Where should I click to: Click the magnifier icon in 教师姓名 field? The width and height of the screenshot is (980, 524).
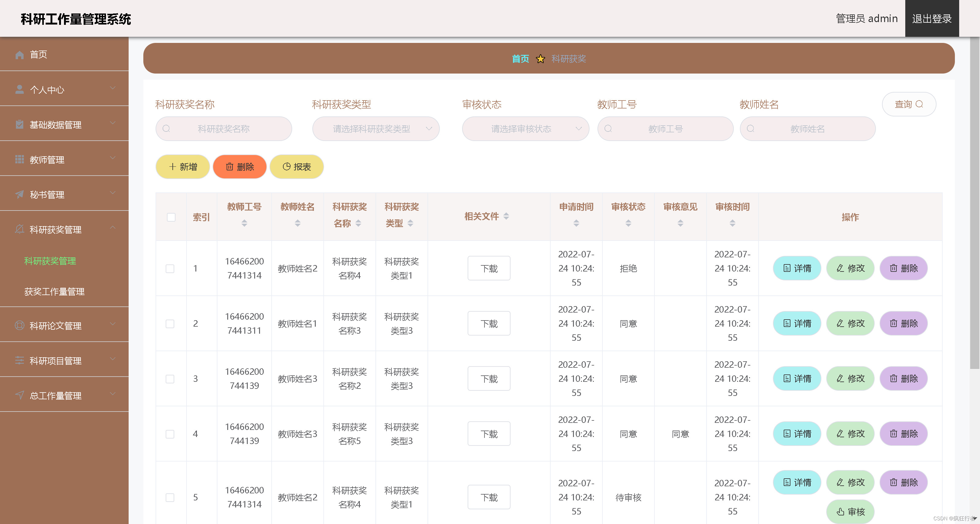click(750, 129)
